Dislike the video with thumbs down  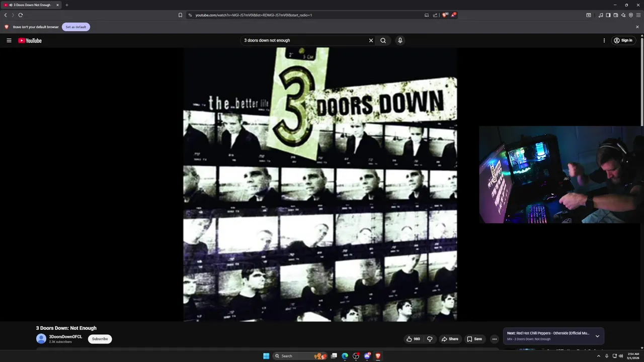pos(430,339)
